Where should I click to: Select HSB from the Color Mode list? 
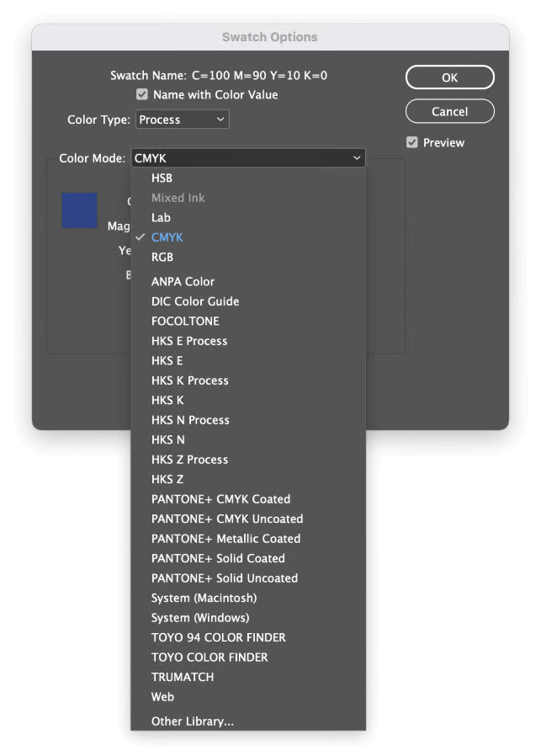[162, 178]
